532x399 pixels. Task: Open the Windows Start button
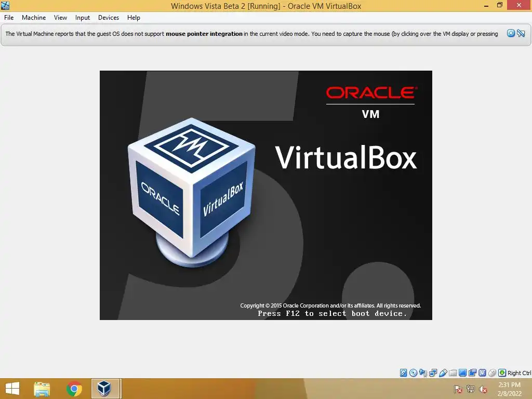(x=12, y=389)
